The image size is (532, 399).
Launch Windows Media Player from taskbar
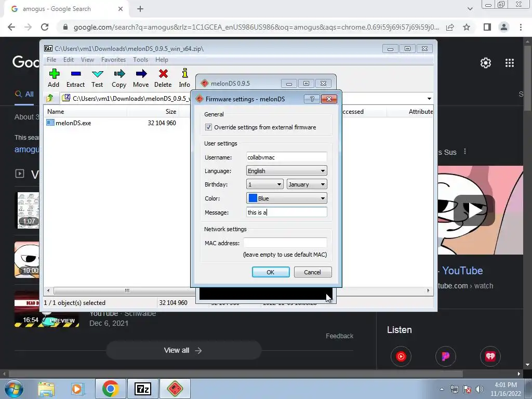77,389
